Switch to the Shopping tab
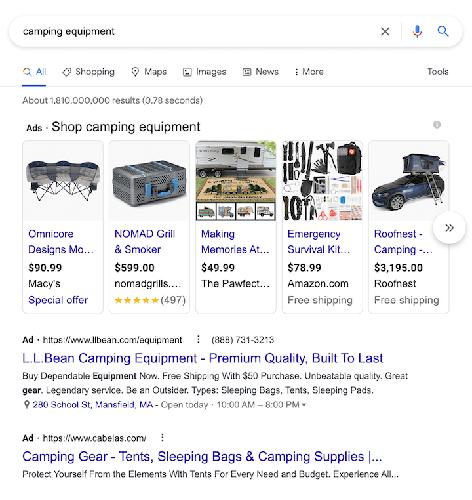Screen dimensions: 472x500 [89, 72]
